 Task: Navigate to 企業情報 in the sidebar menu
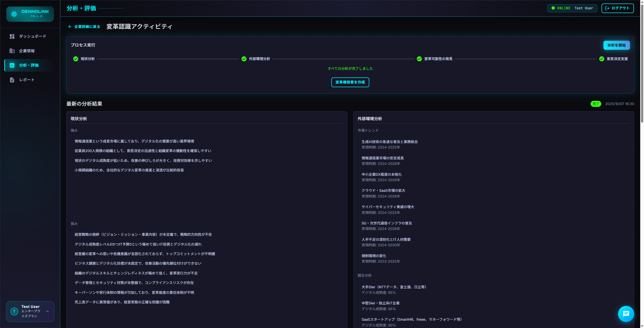click(x=27, y=51)
